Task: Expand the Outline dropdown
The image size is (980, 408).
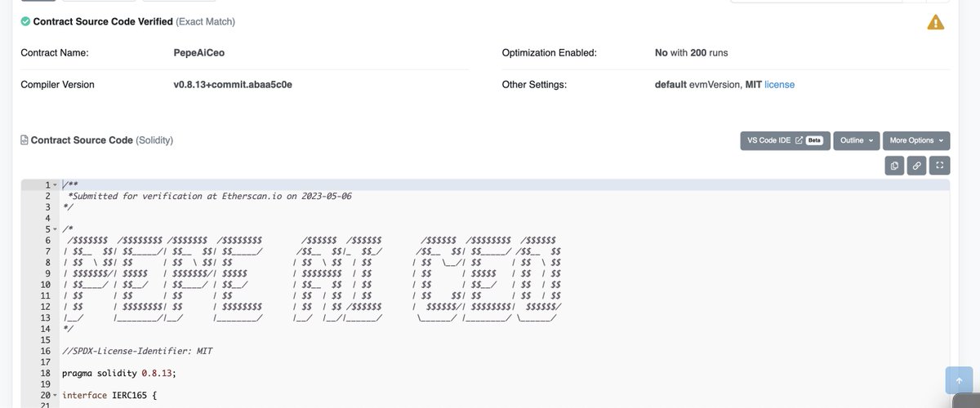Action: [857, 140]
